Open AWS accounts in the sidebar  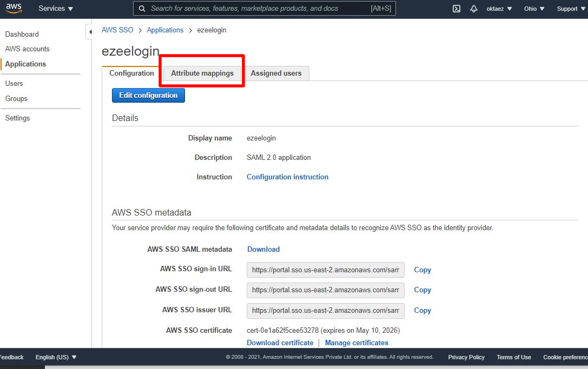pyautogui.click(x=27, y=49)
